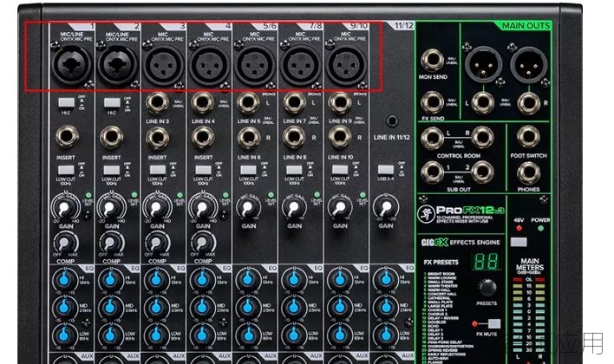Click the FX PRESETS selector knob
Image resolution: width=614 pixels, height=364 pixels.
[487, 288]
